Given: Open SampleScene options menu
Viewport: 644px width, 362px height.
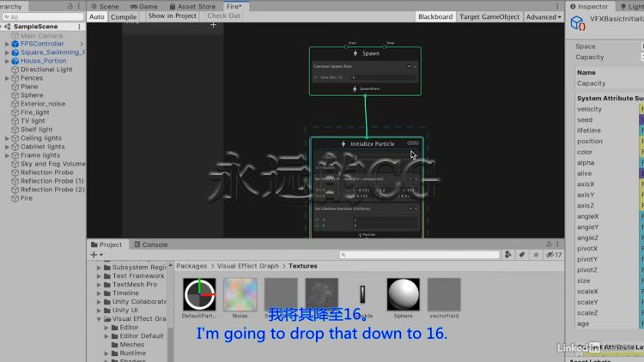Looking at the screenshot, I should 79,27.
